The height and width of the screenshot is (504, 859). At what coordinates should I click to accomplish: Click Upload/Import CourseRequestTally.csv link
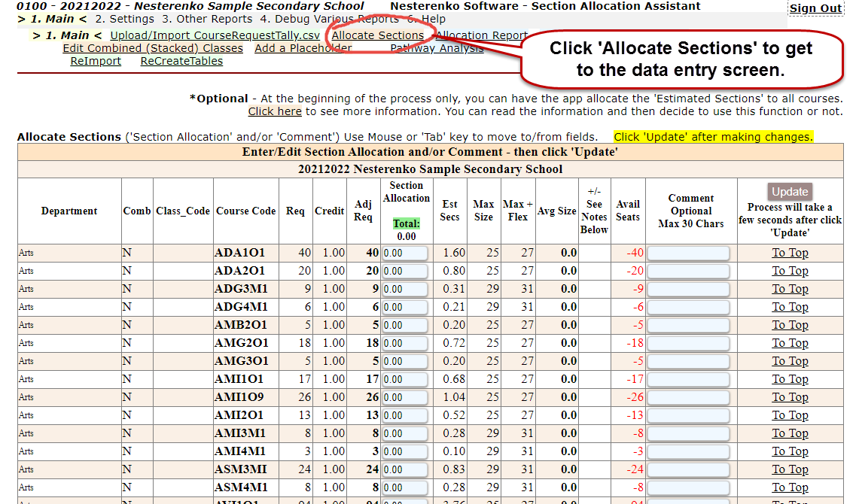click(x=214, y=35)
